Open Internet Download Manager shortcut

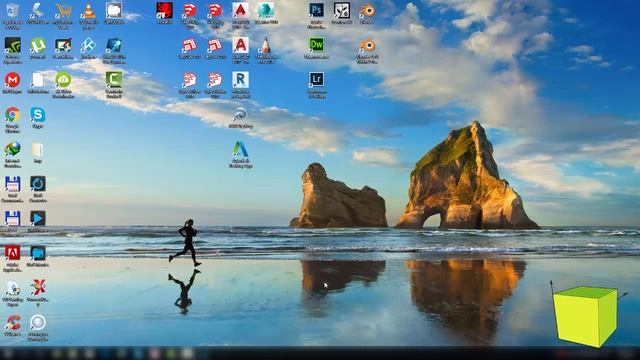(12, 149)
